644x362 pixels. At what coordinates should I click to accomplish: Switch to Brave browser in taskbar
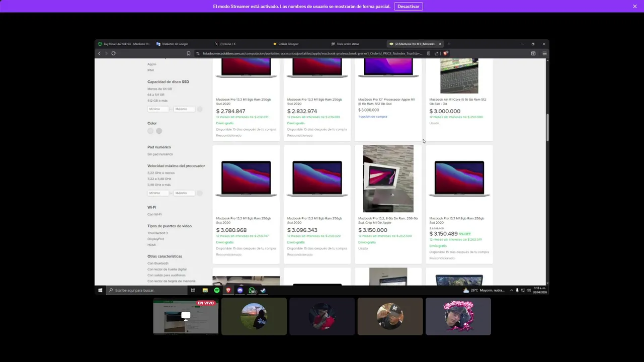(x=228, y=290)
